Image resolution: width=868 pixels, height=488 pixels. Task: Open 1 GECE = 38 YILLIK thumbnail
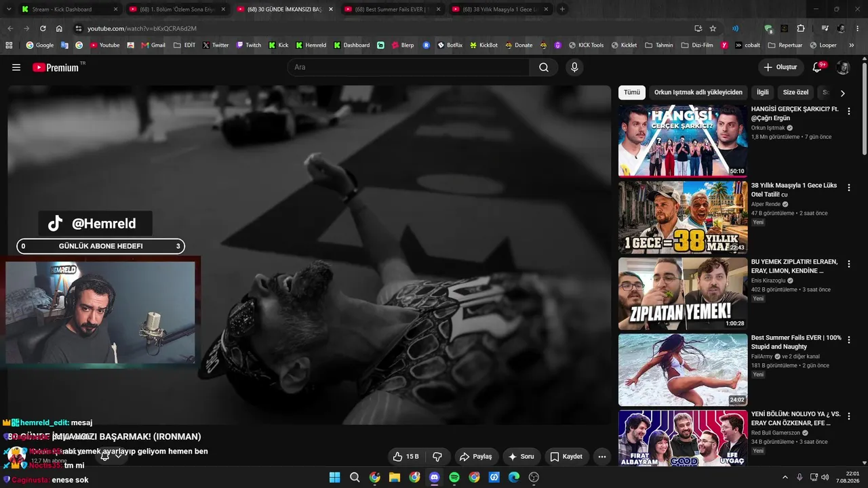coord(683,217)
